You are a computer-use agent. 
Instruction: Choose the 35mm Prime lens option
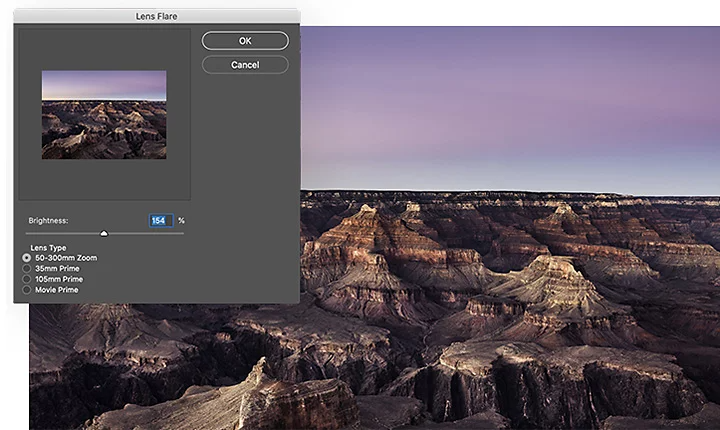[27, 269]
